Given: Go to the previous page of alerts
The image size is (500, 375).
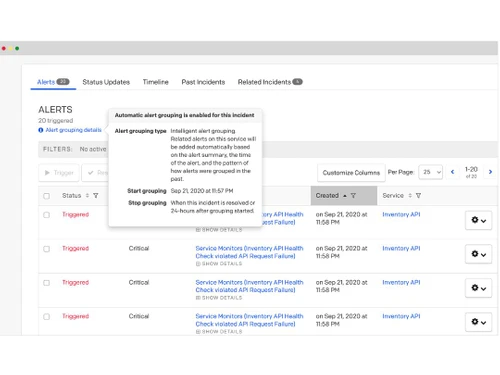Looking at the screenshot, I should tap(452, 172).
